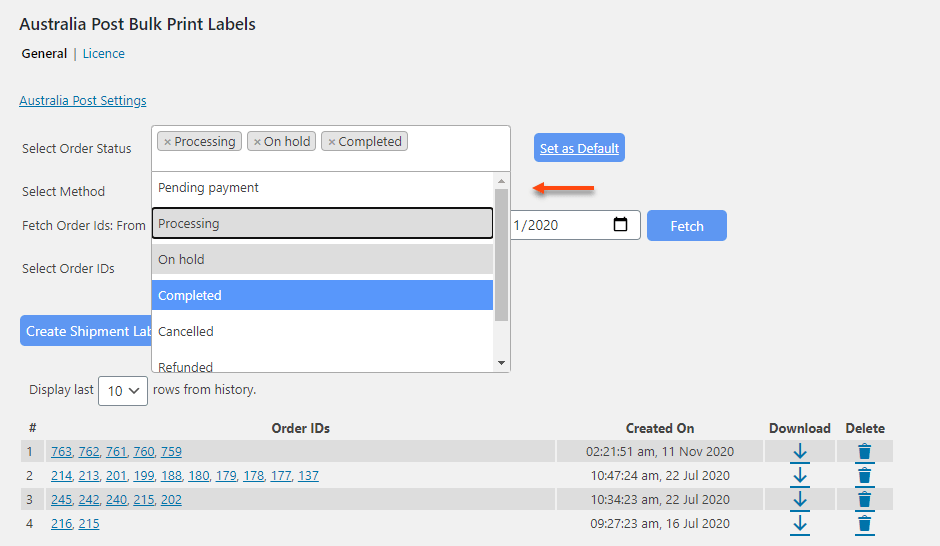This screenshot has width=940, height=546.
Task: Open order 180 link
Action: 198,476
